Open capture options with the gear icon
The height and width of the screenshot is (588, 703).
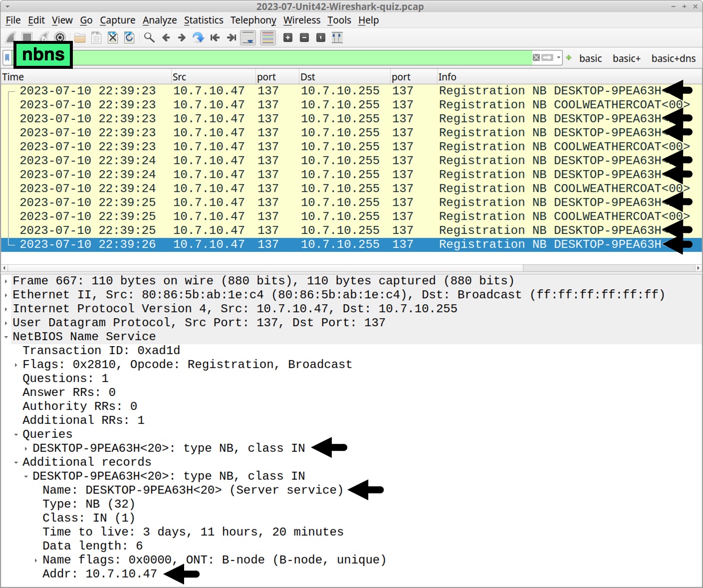[x=59, y=37]
